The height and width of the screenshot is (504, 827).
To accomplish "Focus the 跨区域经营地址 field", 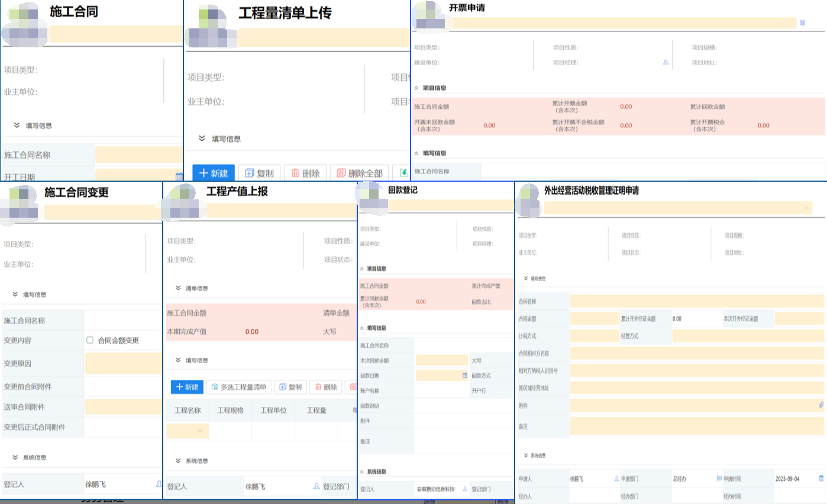I will point(697,388).
